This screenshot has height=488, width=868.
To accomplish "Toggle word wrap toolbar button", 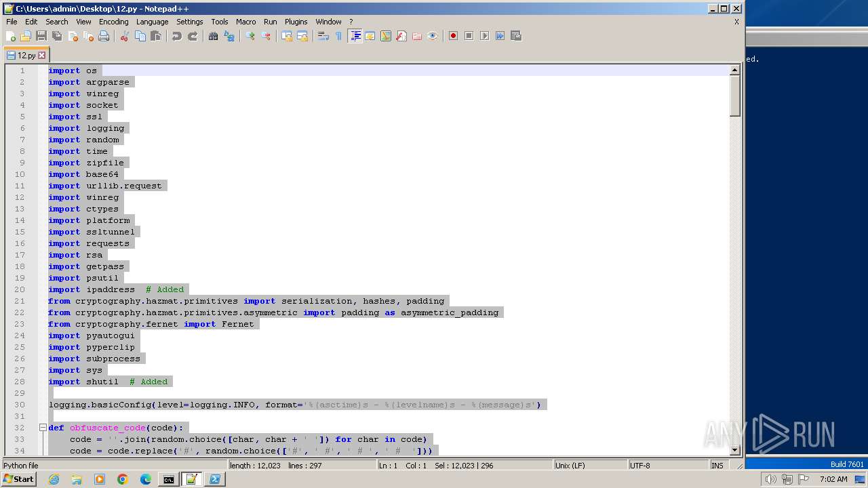I will (323, 36).
